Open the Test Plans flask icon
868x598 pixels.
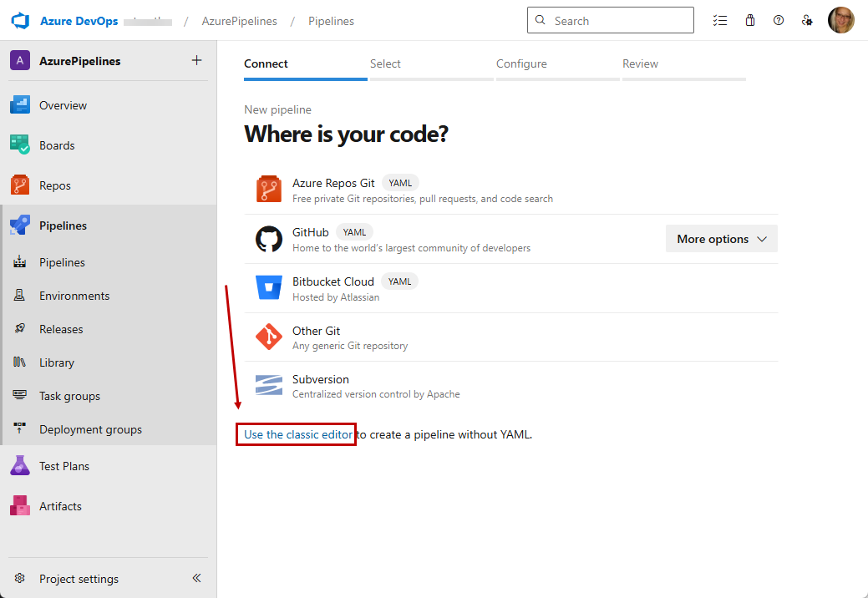tap(20, 466)
